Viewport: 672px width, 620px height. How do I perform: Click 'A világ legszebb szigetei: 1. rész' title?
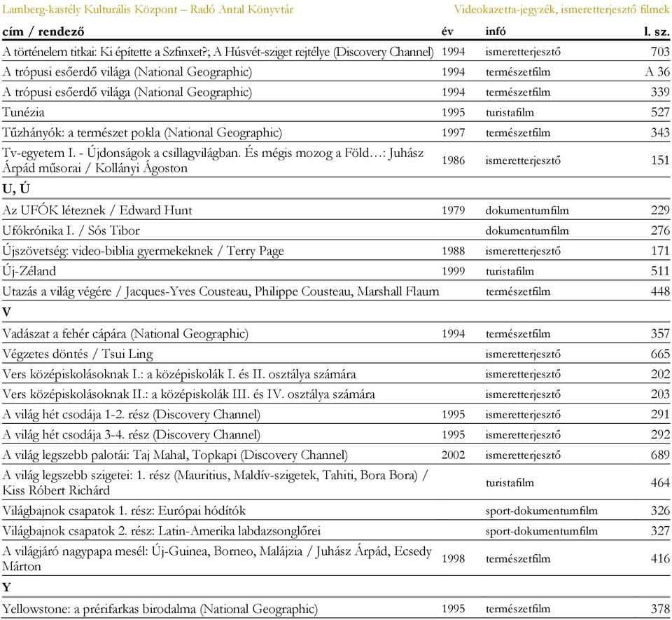tap(86, 476)
